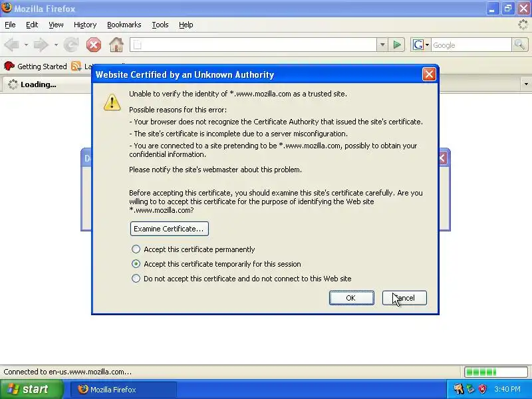The width and height of the screenshot is (532, 399).
Task: Click the Back arrow navigation button
Action: point(12,45)
